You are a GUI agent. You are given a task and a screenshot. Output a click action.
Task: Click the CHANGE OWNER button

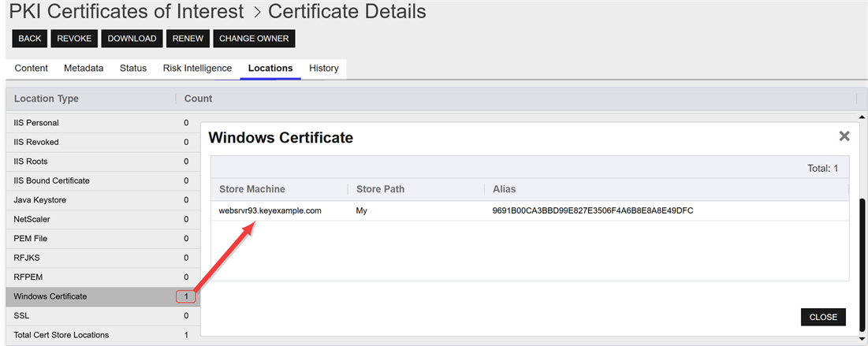(x=254, y=39)
